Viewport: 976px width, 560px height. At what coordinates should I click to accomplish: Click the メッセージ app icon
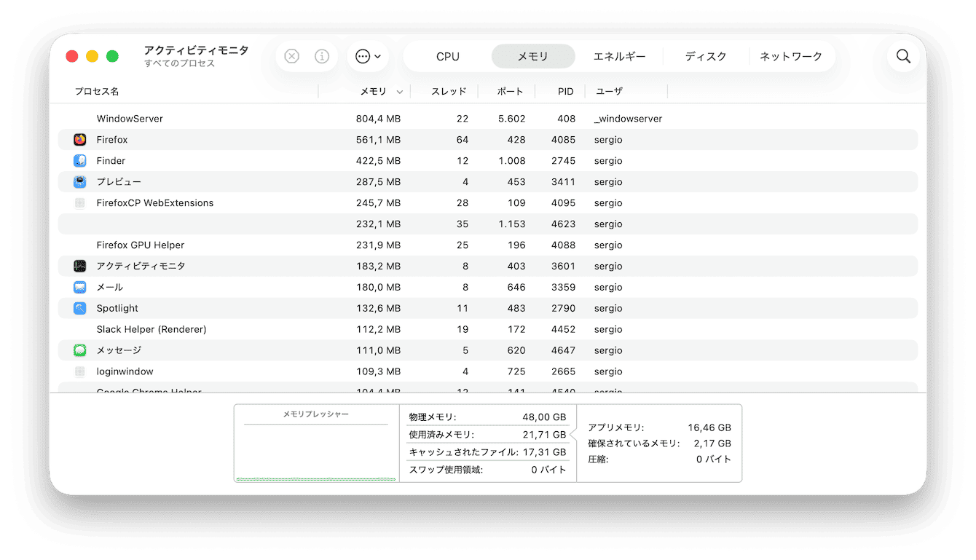tap(80, 351)
